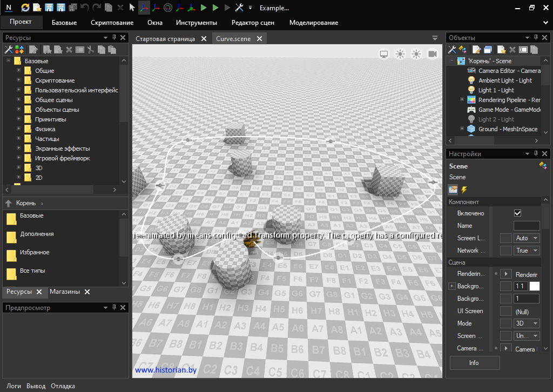This screenshot has width=553, height=392.
Task: Click the Info button
Action: click(x=474, y=363)
